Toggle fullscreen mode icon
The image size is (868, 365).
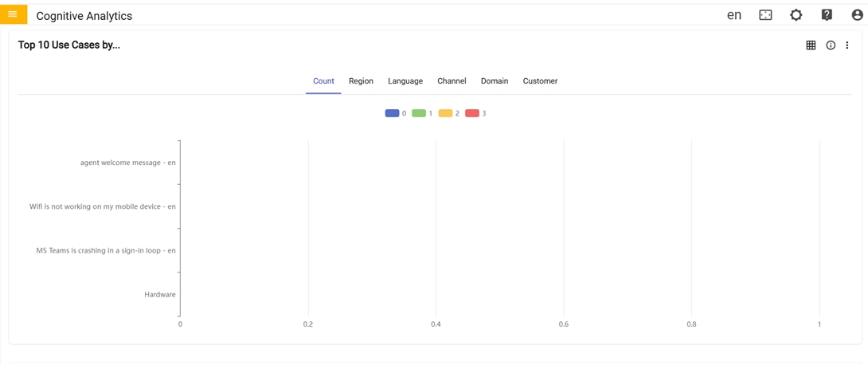pyautogui.click(x=765, y=15)
